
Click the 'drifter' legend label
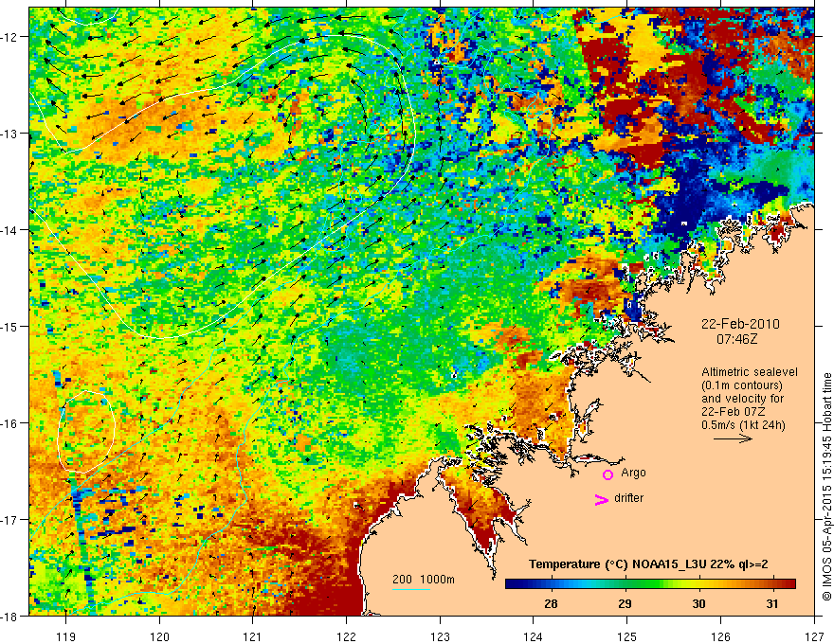628,498
